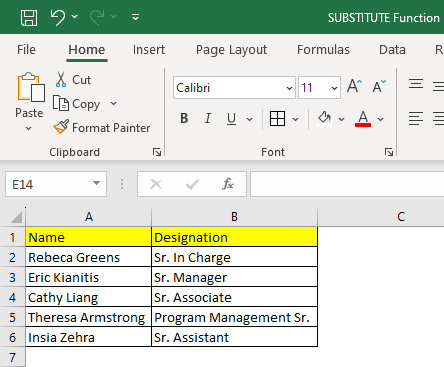Screen dimensions: 444x367
Task: Expand the Paste options arrow
Action: click(29, 128)
